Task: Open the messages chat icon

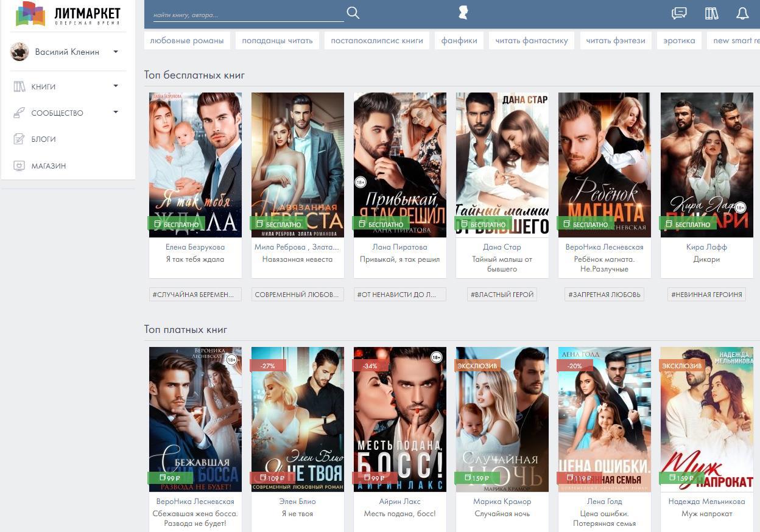Action: [679, 13]
